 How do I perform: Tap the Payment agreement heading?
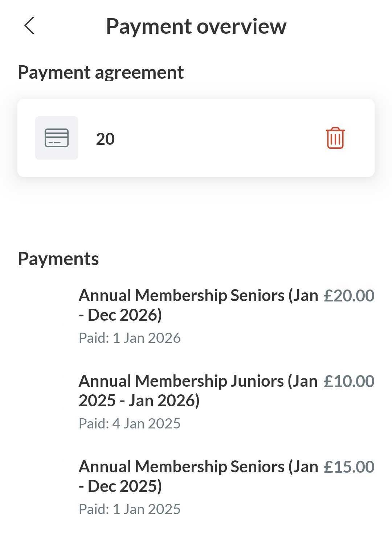click(x=101, y=72)
